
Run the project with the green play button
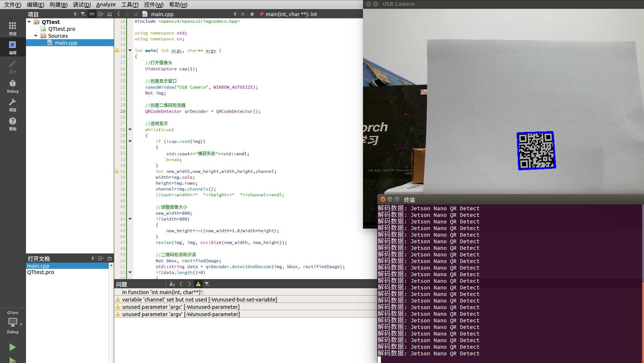click(12, 347)
